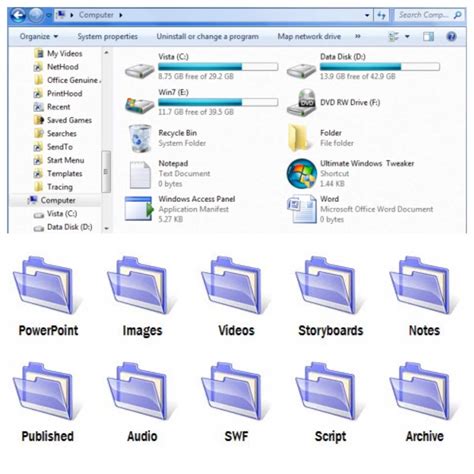The width and height of the screenshot is (474, 474).
Task: Select the Audio folder icon
Action: [x=140, y=391]
